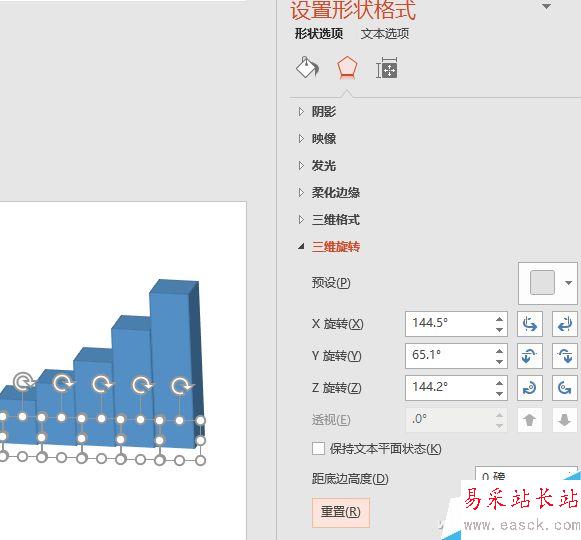Image resolution: width=581 pixels, height=540 pixels.
Task: Decrease the Y rotation spinner value
Action: click(499, 361)
